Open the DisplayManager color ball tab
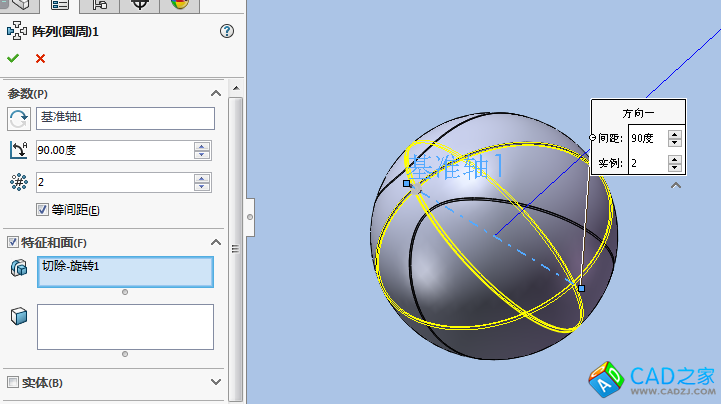This screenshot has width=721, height=404. pyautogui.click(x=180, y=5)
